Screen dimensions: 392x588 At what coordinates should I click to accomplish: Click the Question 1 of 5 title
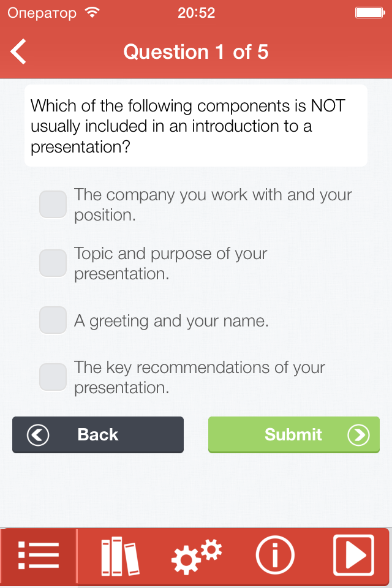(196, 51)
